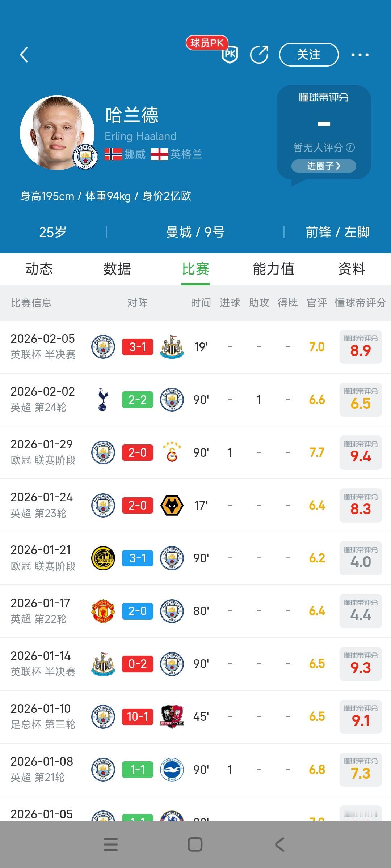Open the 球员PK player comparison icon
Screen dimensions: 391x868
coord(229,54)
